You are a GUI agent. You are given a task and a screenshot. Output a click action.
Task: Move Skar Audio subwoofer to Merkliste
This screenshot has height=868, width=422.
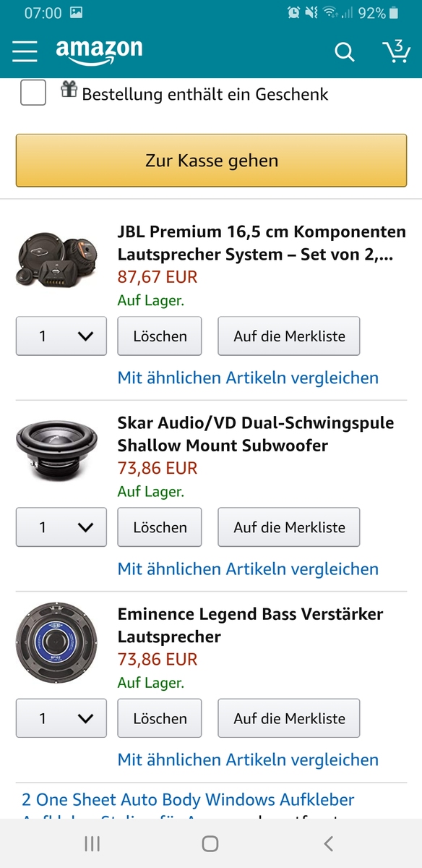[289, 527]
